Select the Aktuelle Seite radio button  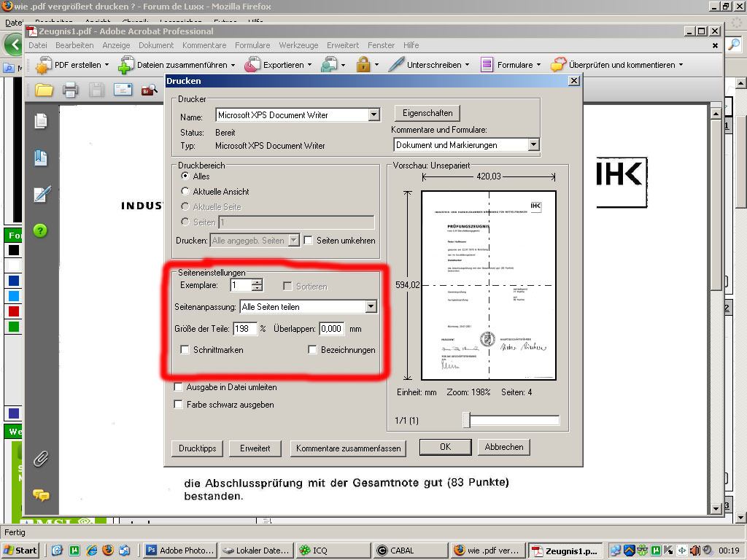[x=185, y=206]
